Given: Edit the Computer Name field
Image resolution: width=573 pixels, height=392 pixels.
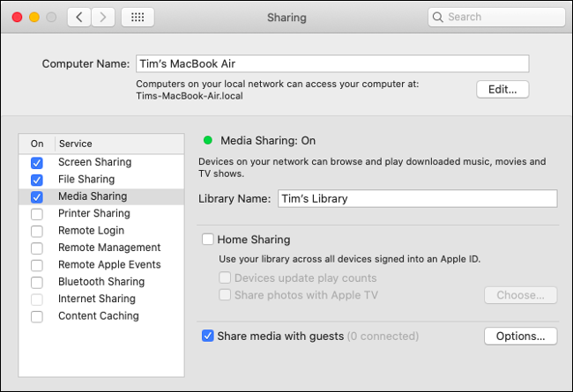Looking at the screenshot, I should 332,63.
